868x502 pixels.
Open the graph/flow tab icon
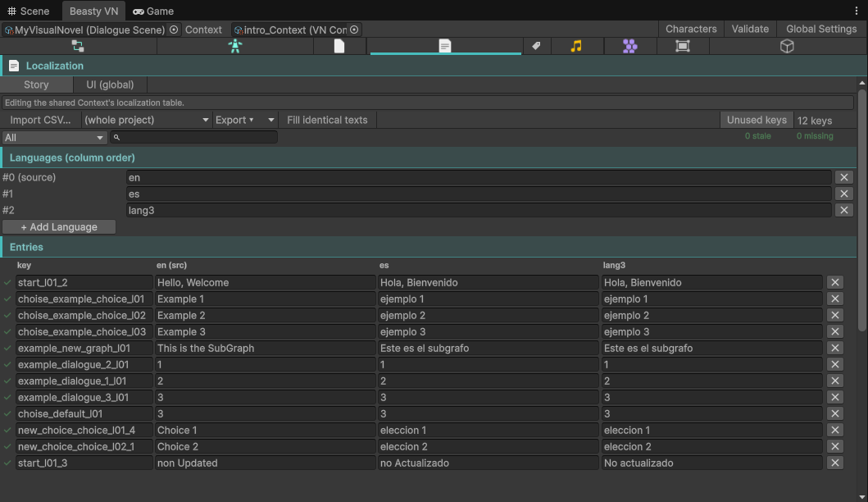(x=78, y=46)
